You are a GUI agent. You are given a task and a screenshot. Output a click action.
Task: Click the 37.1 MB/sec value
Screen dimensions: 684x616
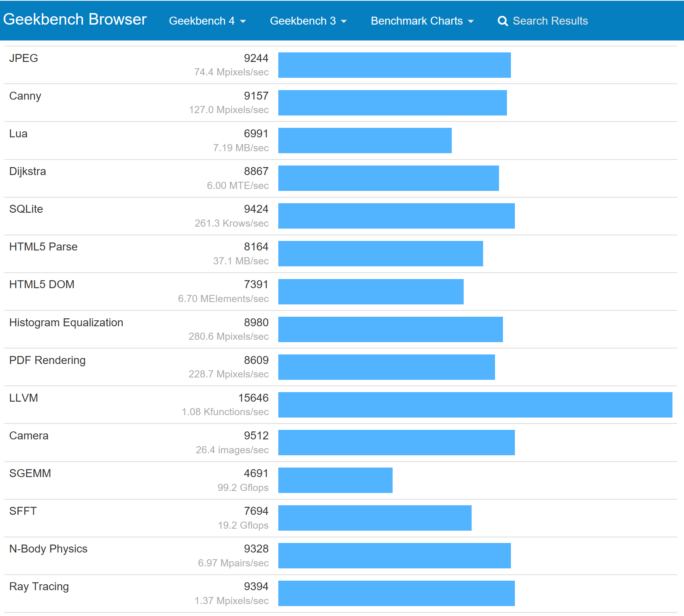(241, 261)
